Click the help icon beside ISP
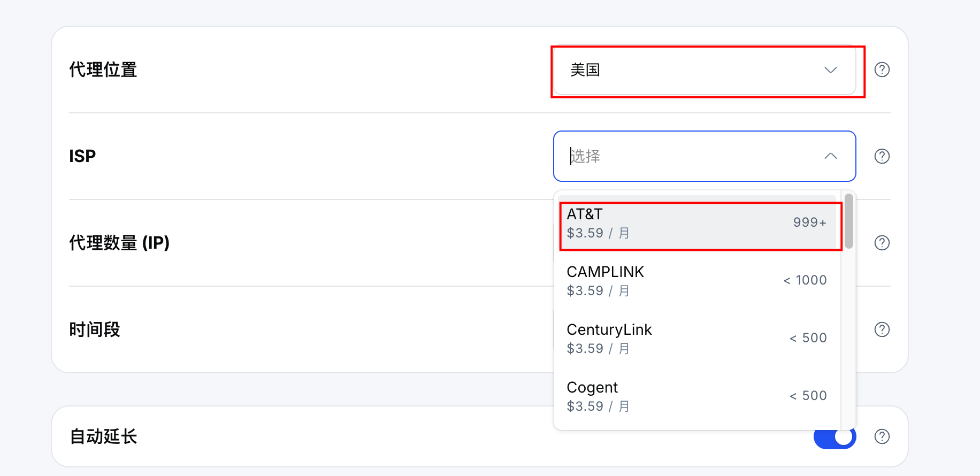Screen dimensions: 980x476 882,156
